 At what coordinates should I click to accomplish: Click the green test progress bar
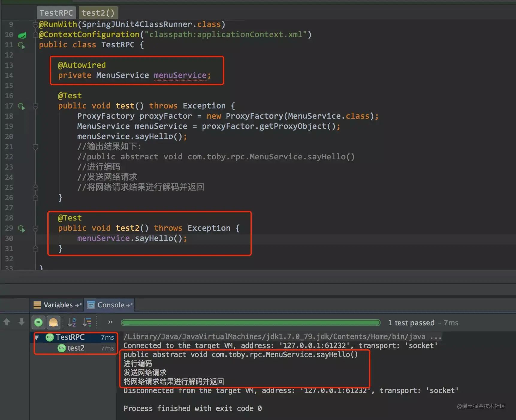point(251,323)
